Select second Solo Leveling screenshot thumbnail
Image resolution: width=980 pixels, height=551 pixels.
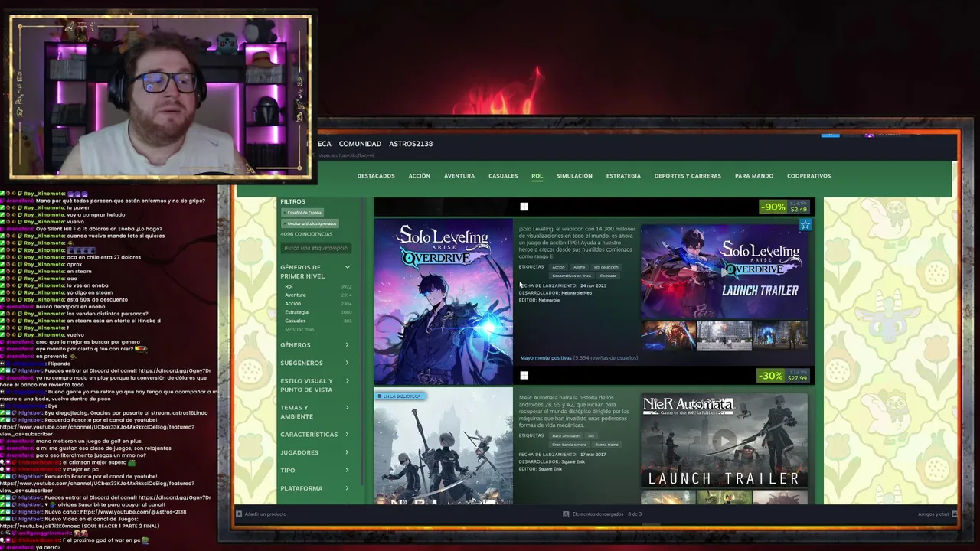click(724, 335)
